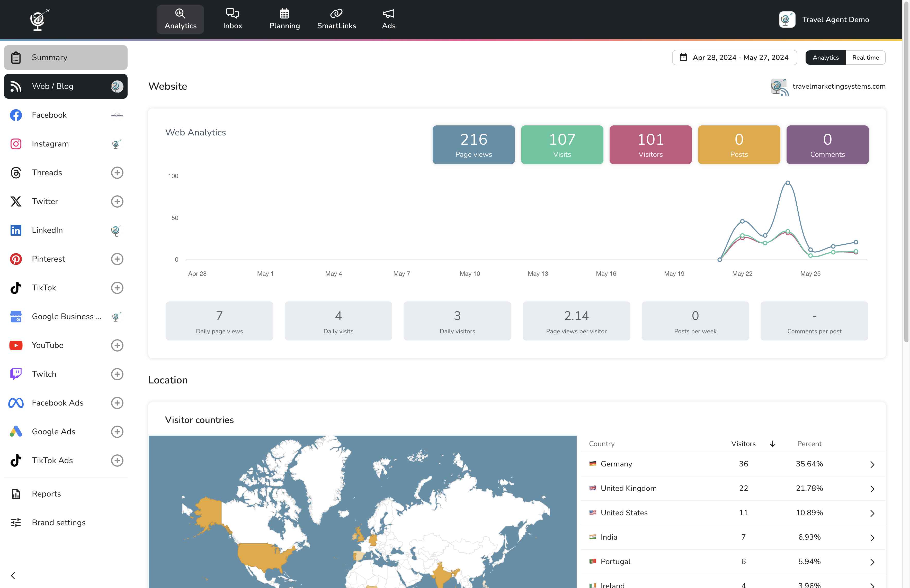Add a YouTube account with plus button
This screenshot has width=910, height=588.
(x=117, y=345)
